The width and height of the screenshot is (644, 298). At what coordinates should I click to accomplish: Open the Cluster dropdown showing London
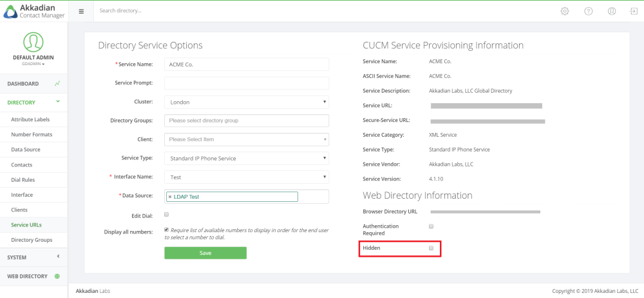pyautogui.click(x=247, y=102)
